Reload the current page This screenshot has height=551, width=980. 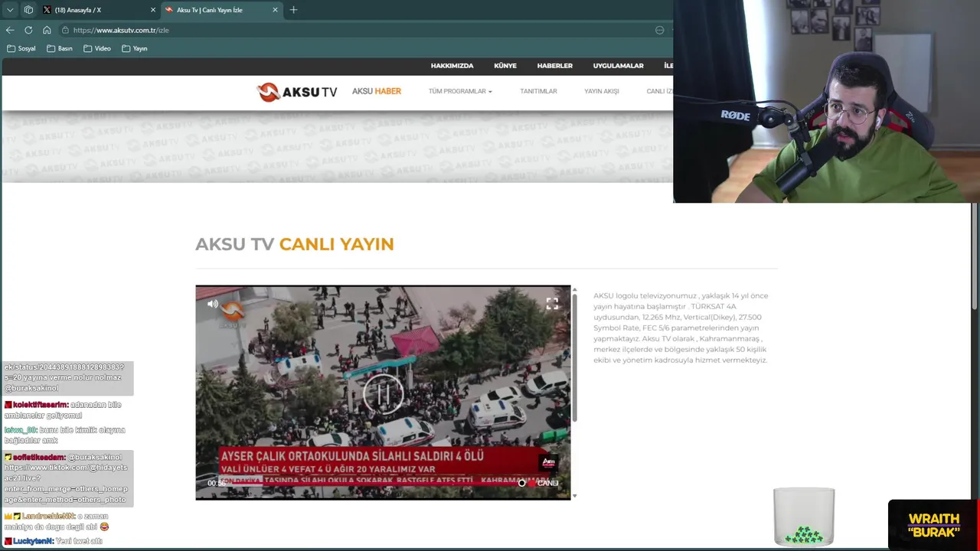click(x=28, y=30)
